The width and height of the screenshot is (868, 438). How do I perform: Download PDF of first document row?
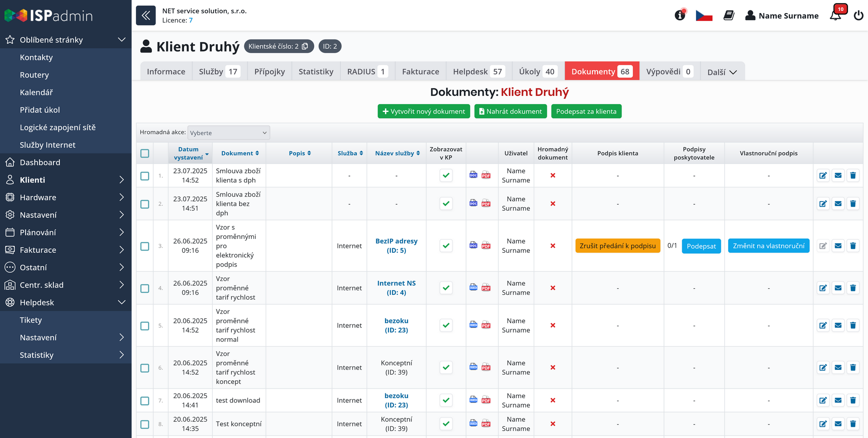pos(486,175)
